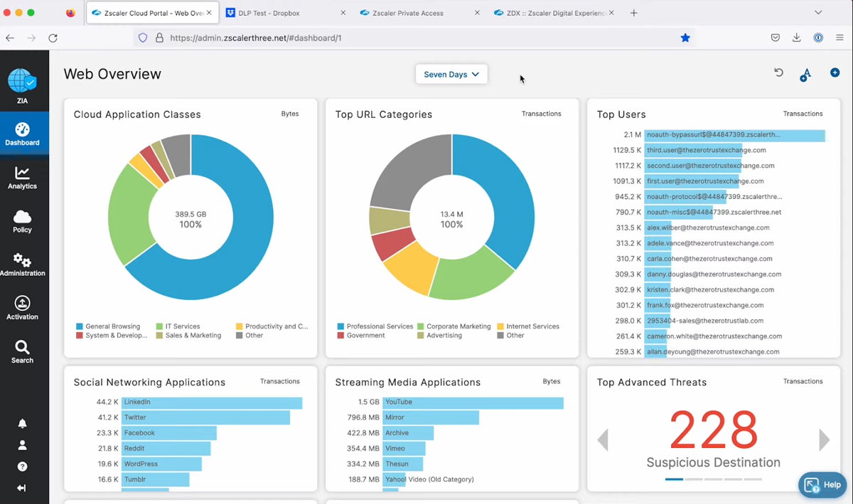Open the Help button at bottom right

pos(822,485)
